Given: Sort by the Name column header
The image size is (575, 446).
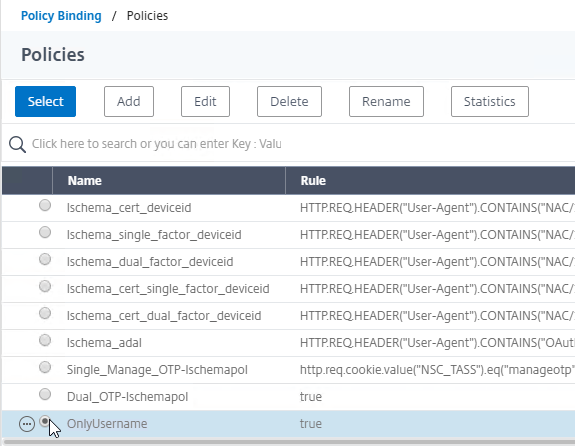Looking at the screenshot, I should pos(169,180).
